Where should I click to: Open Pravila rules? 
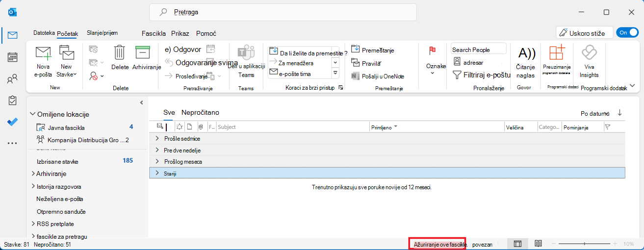(x=366, y=63)
